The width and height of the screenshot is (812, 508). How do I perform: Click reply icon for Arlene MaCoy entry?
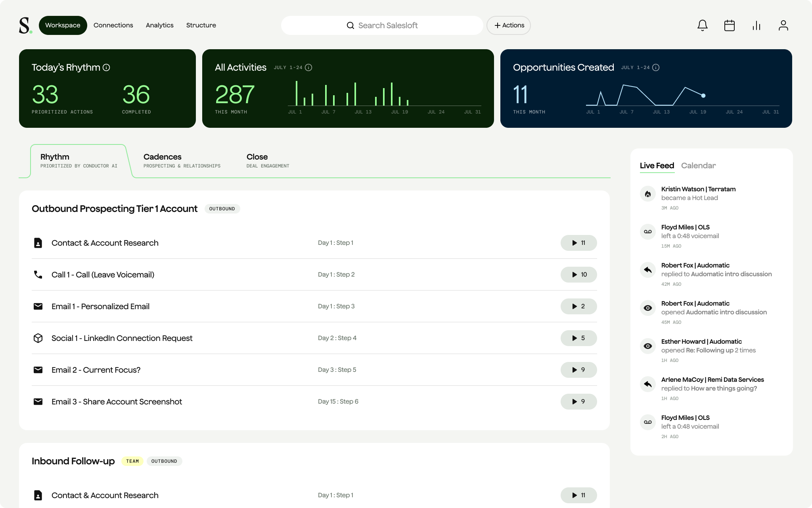click(x=648, y=384)
